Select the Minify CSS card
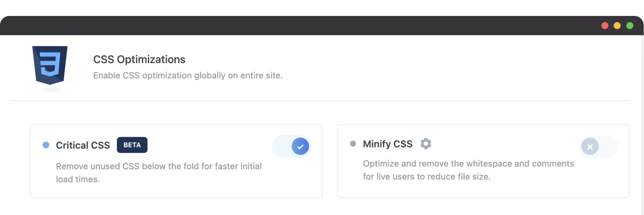Screen dimensions: 644x215 (x=483, y=161)
